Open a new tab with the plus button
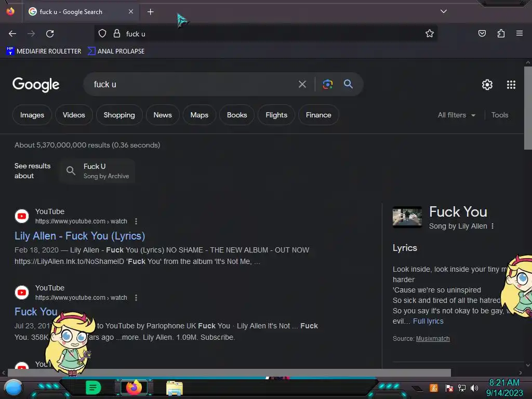The width and height of the screenshot is (532, 399). (150, 12)
